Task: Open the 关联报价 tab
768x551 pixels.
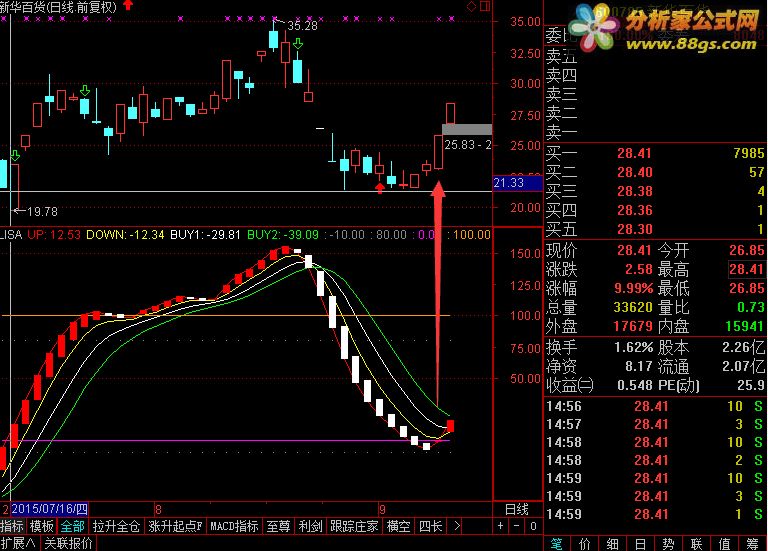Action: point(69,543)
